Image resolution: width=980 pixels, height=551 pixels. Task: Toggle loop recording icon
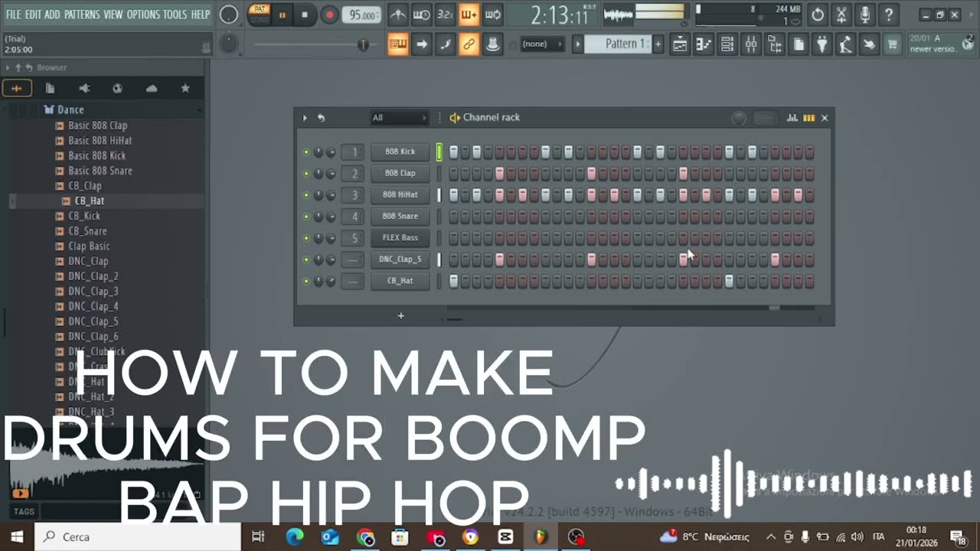[x=493, y=15]
